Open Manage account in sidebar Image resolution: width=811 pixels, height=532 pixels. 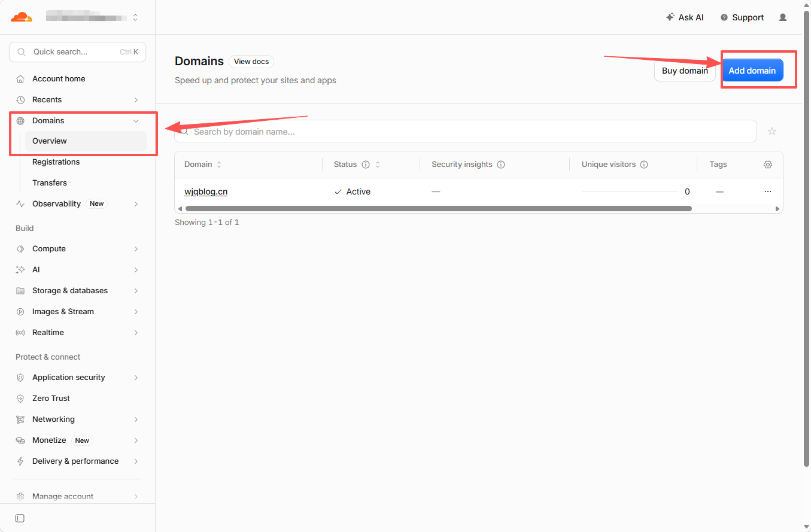point(78,497)
